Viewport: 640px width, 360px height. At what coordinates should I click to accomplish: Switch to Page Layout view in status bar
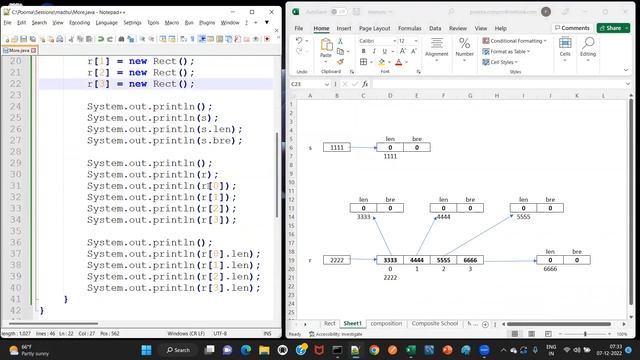[x=531, y=334]
